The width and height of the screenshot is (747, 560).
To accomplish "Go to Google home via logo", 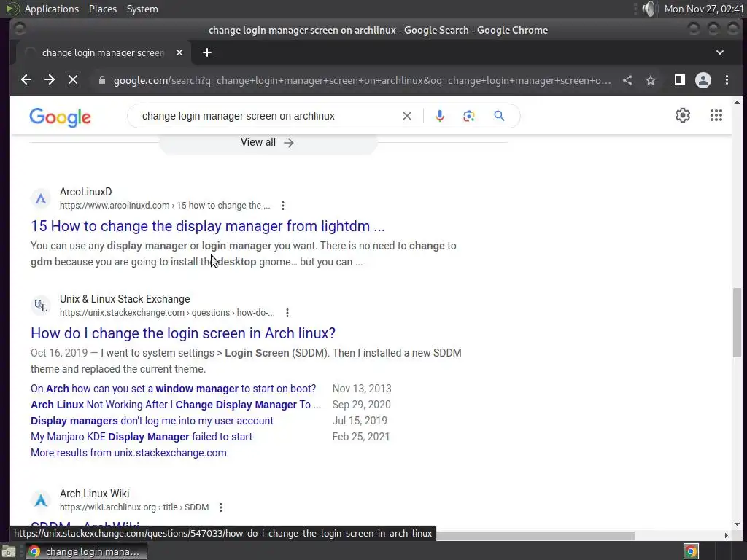I will pos(60,117).
